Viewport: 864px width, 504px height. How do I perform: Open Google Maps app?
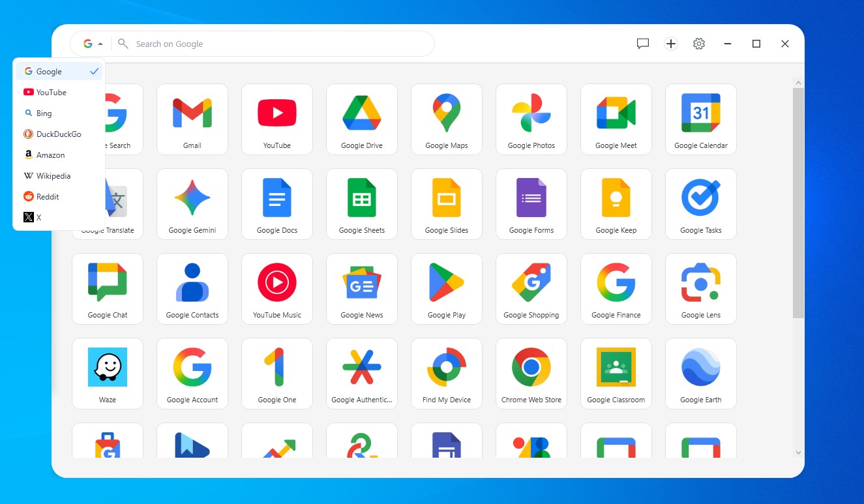coord(447,119)
